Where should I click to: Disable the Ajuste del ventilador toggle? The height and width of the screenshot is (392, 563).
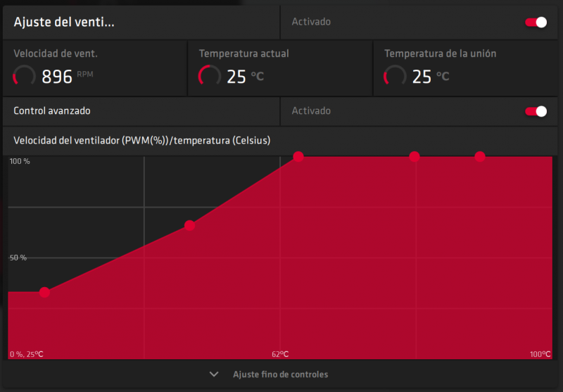(536, 22)
